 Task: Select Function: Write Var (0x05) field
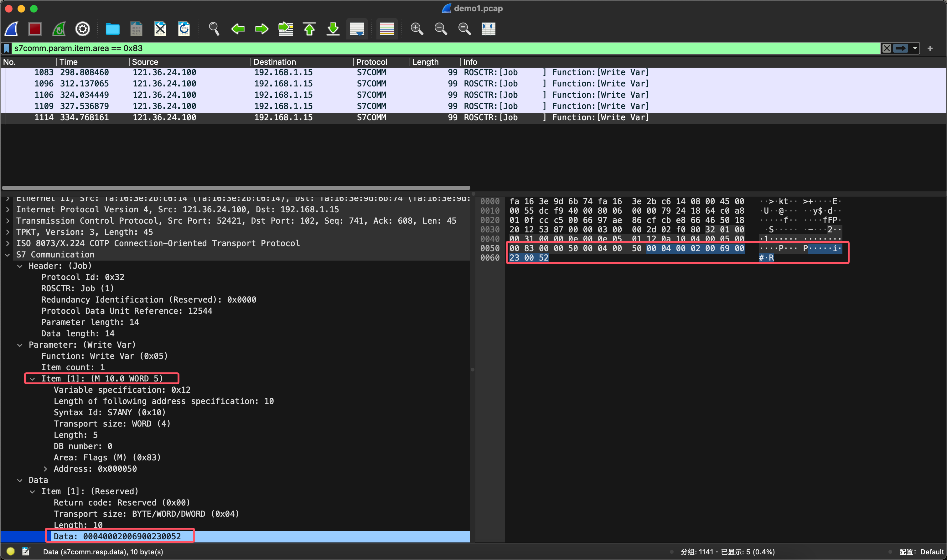pos(105,356)
